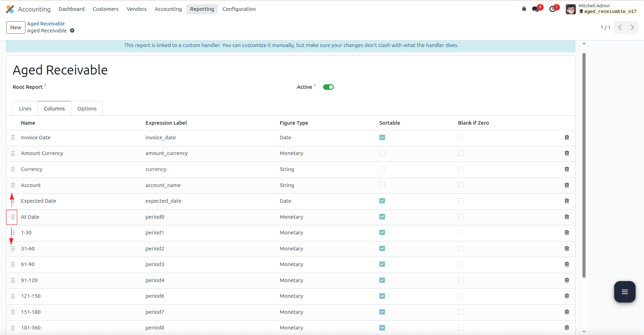
Task: Click the 1 / 1 pager counter
Action: (605, 28)
